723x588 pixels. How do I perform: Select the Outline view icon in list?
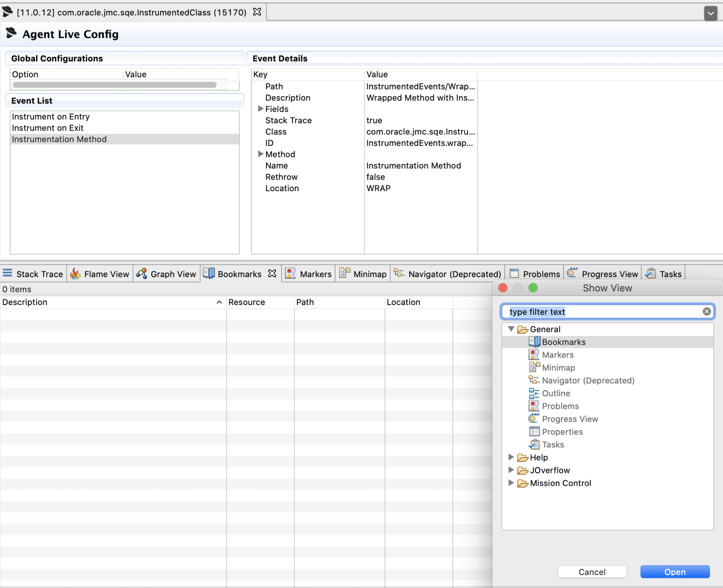click(534, 393)
